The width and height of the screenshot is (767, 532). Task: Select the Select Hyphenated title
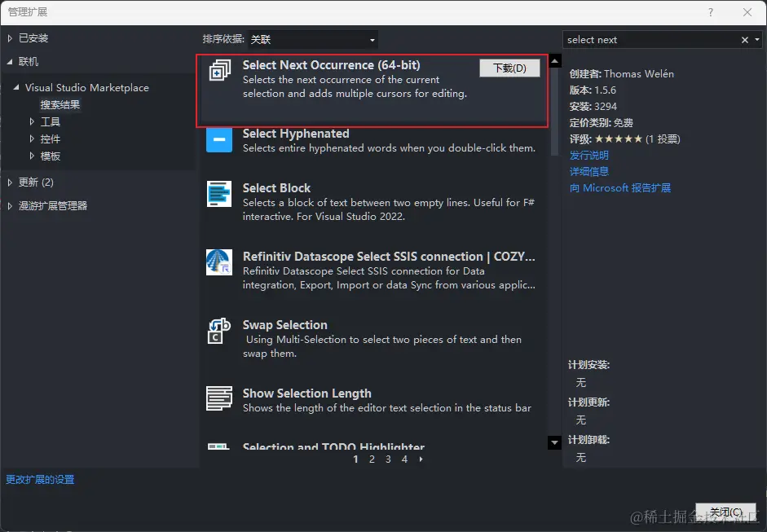[296, 134]
